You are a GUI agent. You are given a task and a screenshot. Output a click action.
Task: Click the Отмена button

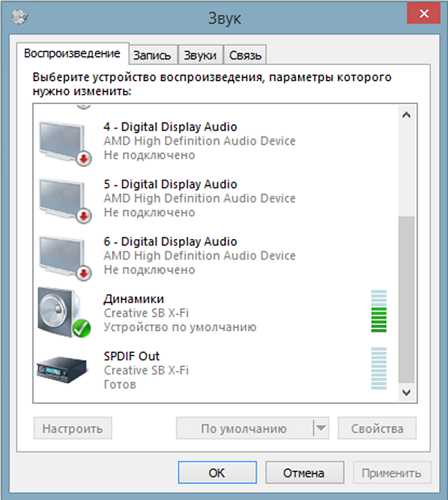304,472
